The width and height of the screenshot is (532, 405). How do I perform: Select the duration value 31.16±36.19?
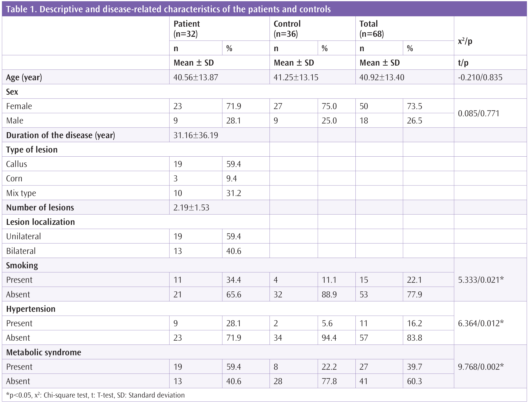tap(196, 135)
